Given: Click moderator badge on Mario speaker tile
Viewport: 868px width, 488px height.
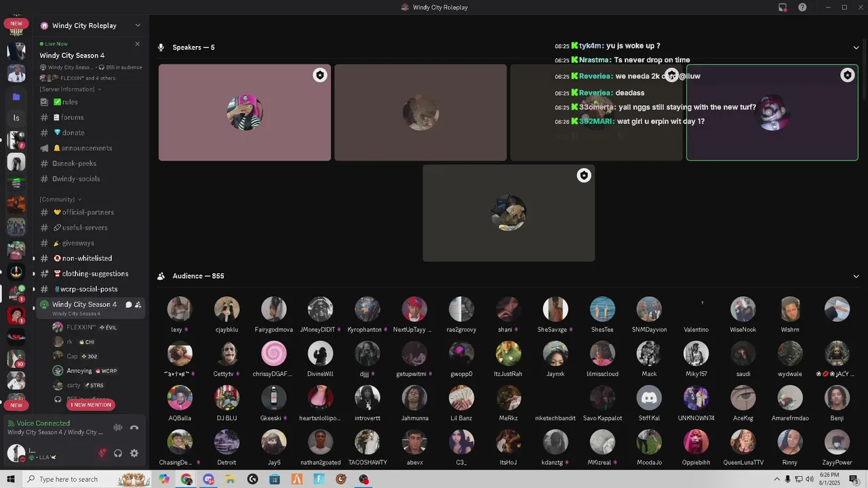Looking at the screenshot, I should (x=847, y=75).
